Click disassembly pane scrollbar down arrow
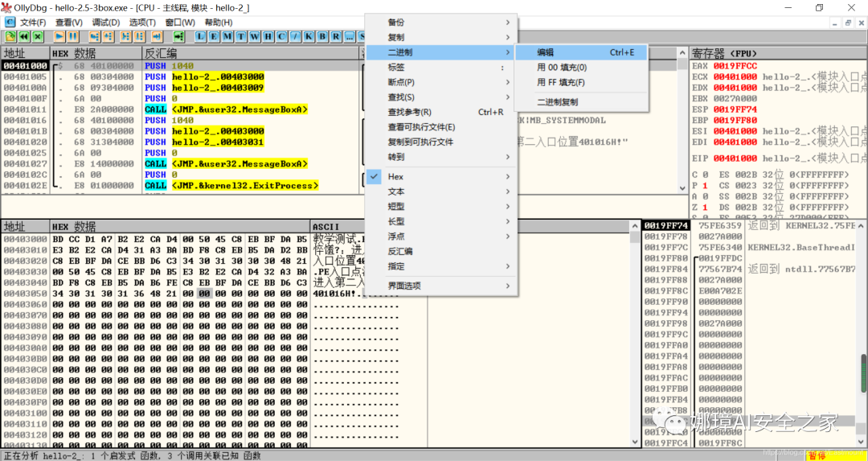The image size is (868, 461). pyautogui.click(x=683, y=187)
